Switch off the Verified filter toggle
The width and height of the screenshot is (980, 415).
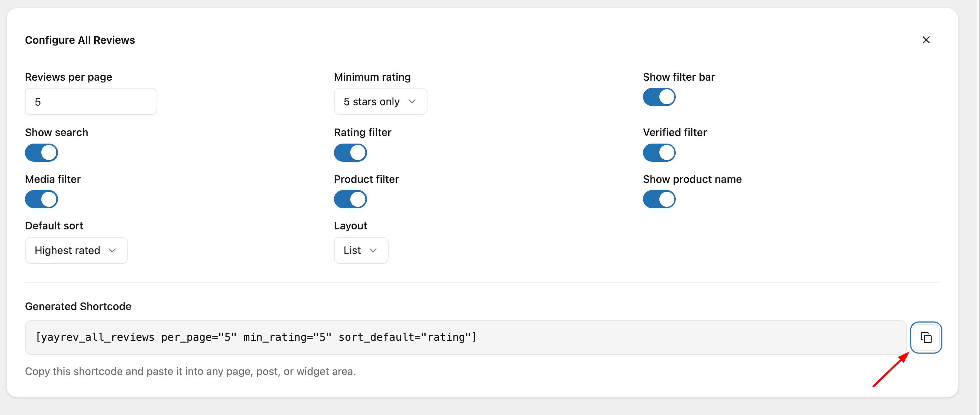pos(659,153)
